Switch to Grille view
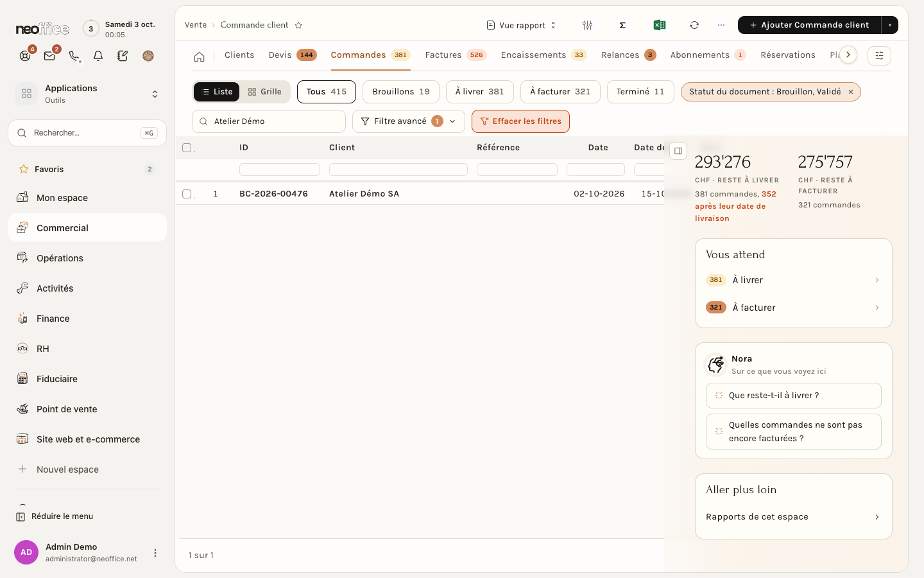 point(265,92)
